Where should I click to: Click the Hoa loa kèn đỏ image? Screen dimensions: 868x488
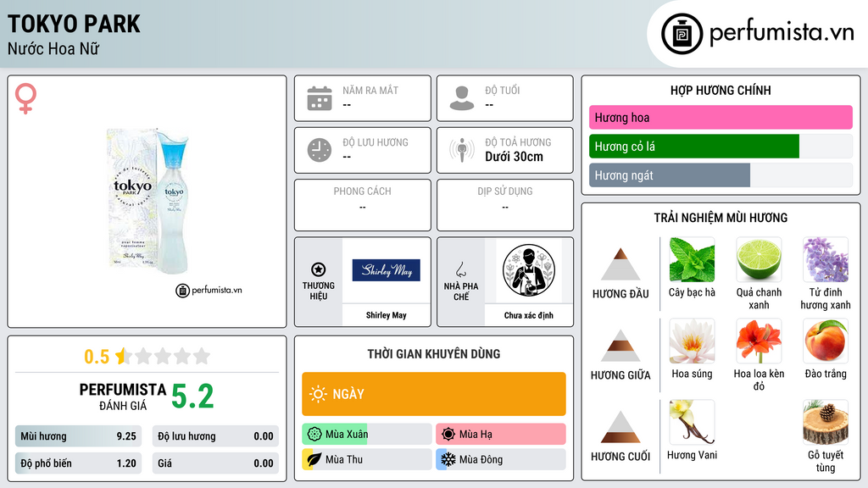coord(759,341)
